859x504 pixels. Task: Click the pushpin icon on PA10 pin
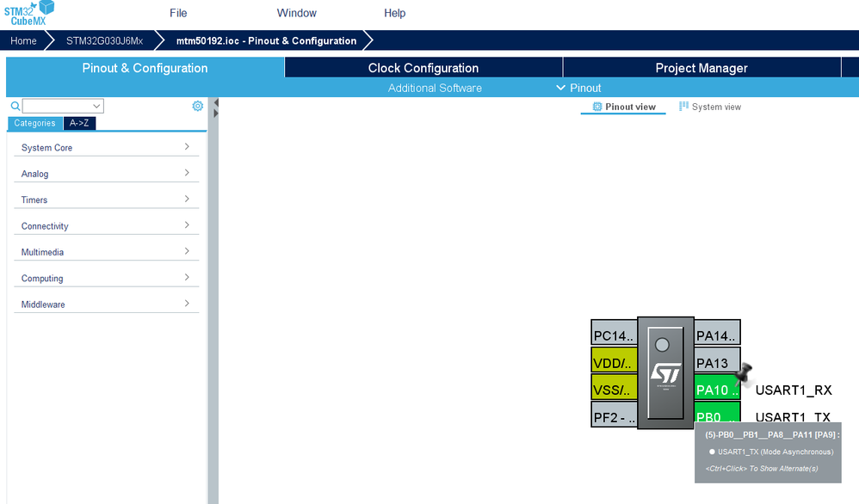click(x=744, y=374)
